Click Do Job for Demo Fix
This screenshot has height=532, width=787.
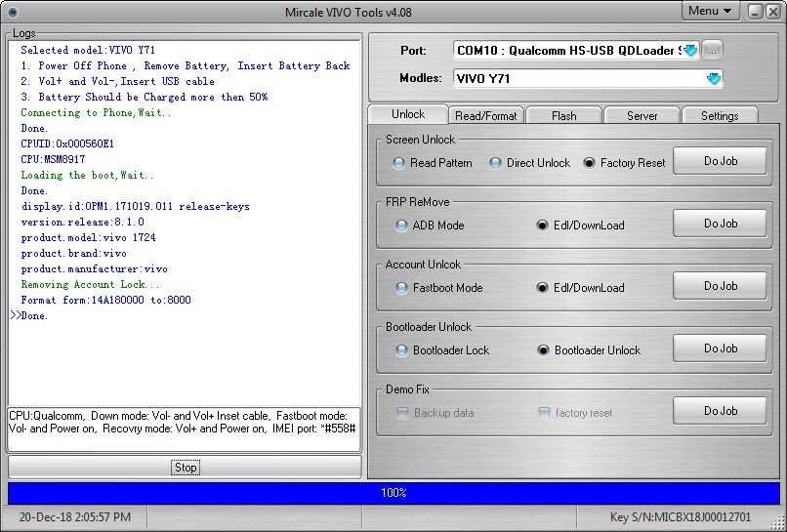pos(720,411)
